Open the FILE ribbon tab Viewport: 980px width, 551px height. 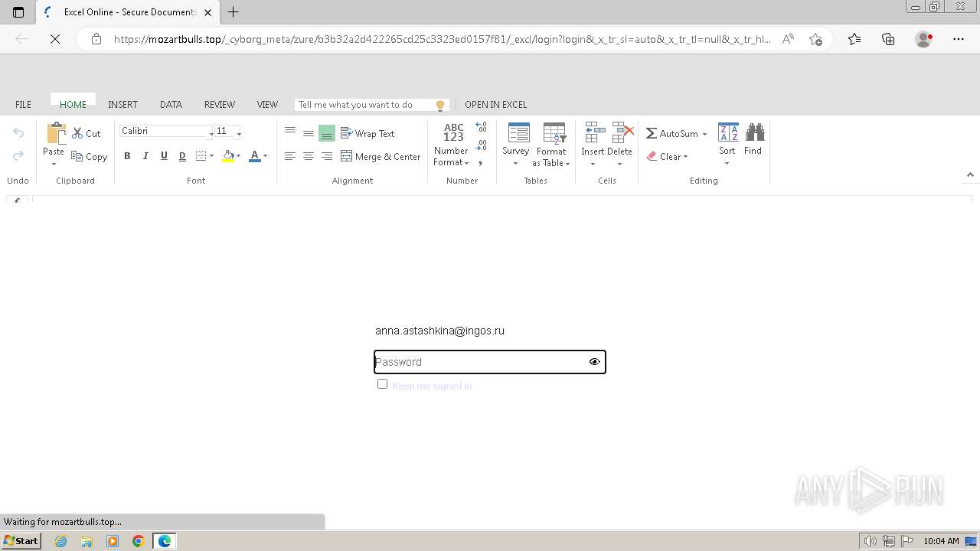23,105
